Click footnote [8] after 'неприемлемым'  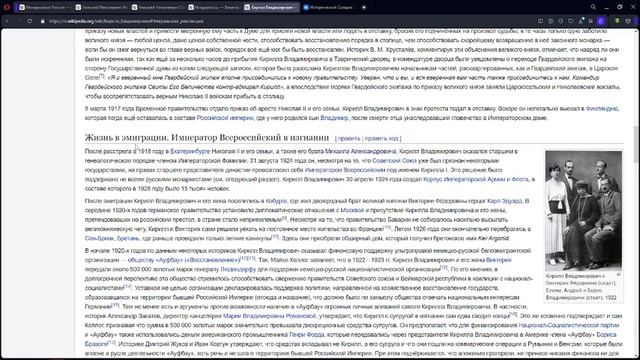[x=284, y=218]
